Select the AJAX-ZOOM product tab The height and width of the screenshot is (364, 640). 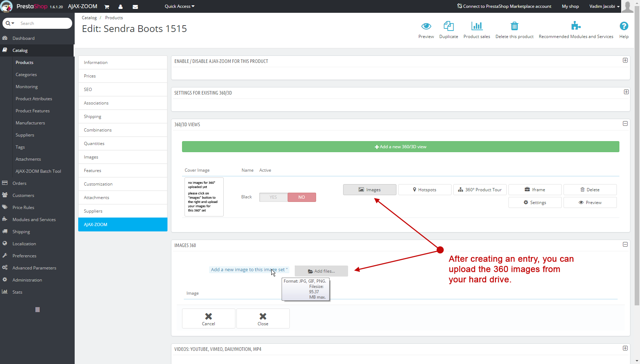[123, 225]
